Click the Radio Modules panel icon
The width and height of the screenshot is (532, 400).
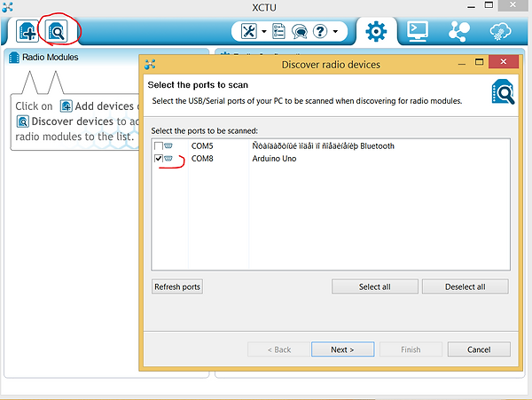coord(14,58)
